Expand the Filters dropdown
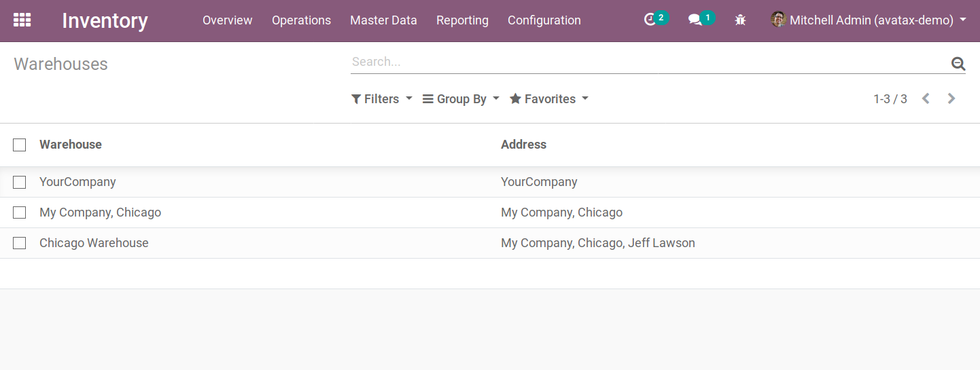 pyautogui.click(x=381, y=99)
